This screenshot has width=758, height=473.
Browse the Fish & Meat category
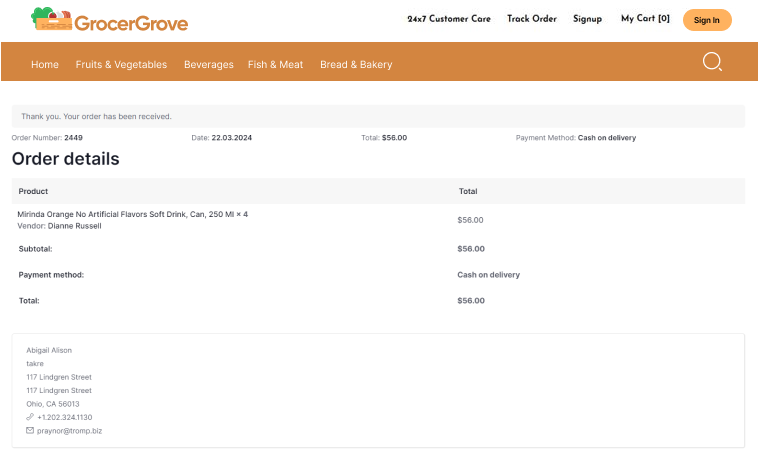[275, 64]
